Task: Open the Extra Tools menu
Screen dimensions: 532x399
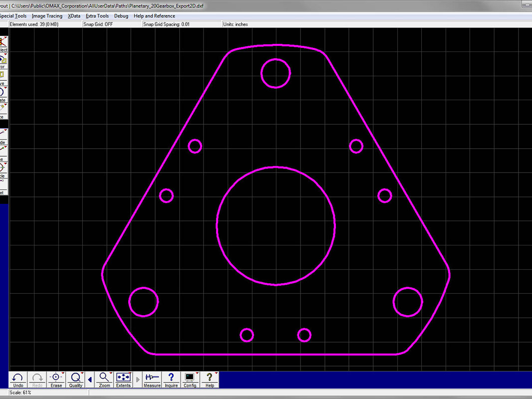Action: pyautogui.click(x=97, y=16)
